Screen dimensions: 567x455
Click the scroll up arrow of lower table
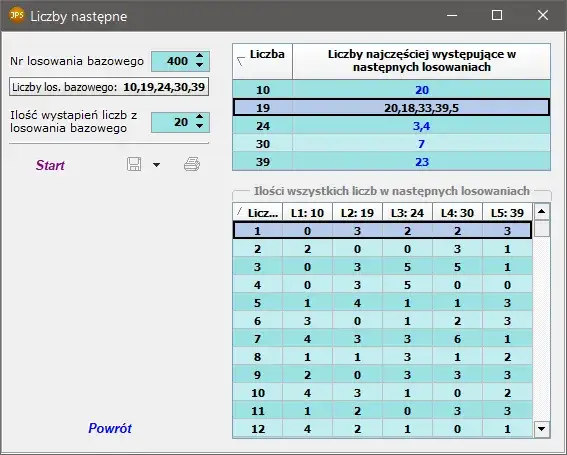(541, 212)
